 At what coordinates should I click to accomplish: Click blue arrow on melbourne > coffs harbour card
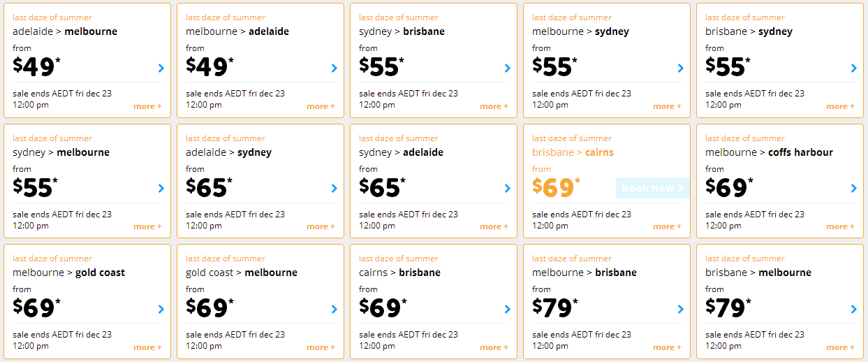point(854,188)
